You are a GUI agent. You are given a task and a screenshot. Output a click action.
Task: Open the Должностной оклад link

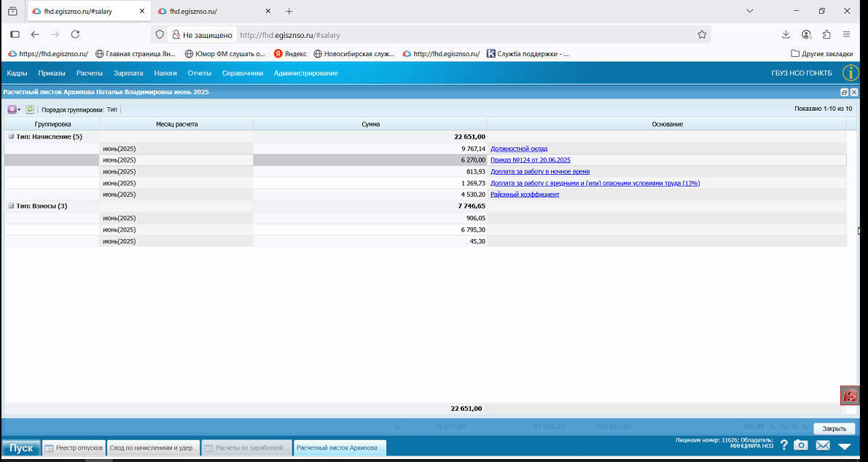[519, 149]
